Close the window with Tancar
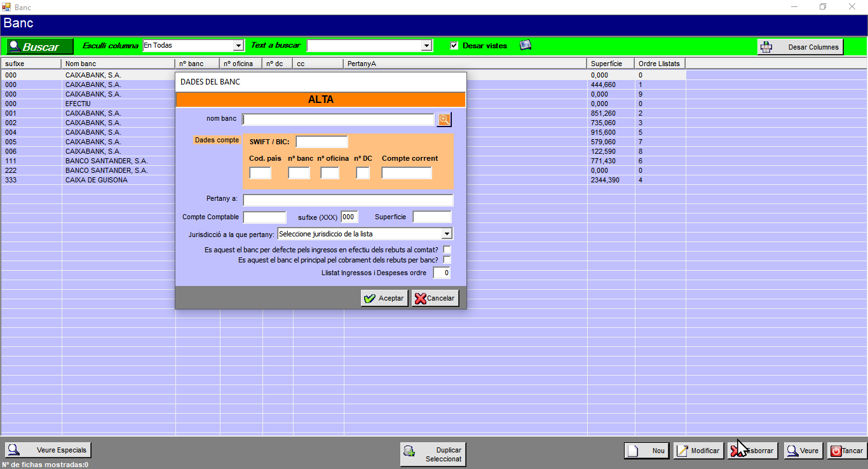Viewport: 868px width, 469px height. tap(847, 451)
